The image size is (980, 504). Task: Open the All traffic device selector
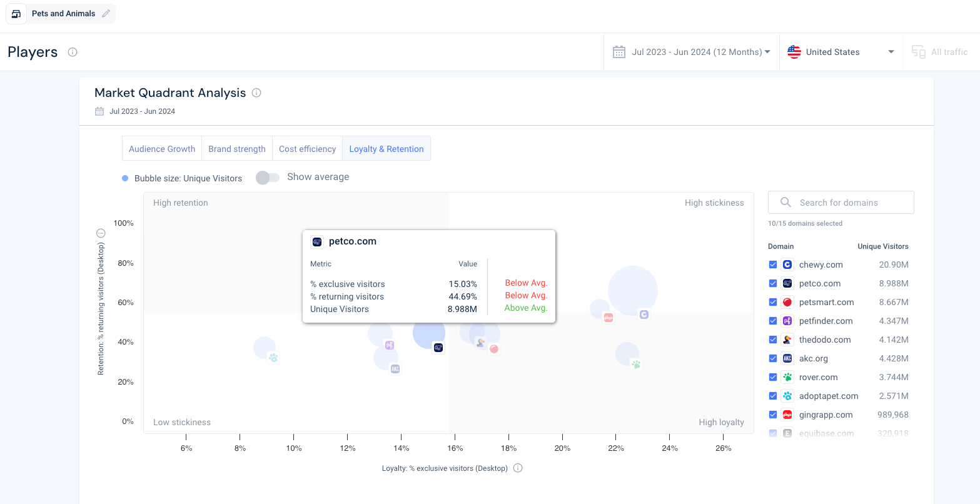940,52
